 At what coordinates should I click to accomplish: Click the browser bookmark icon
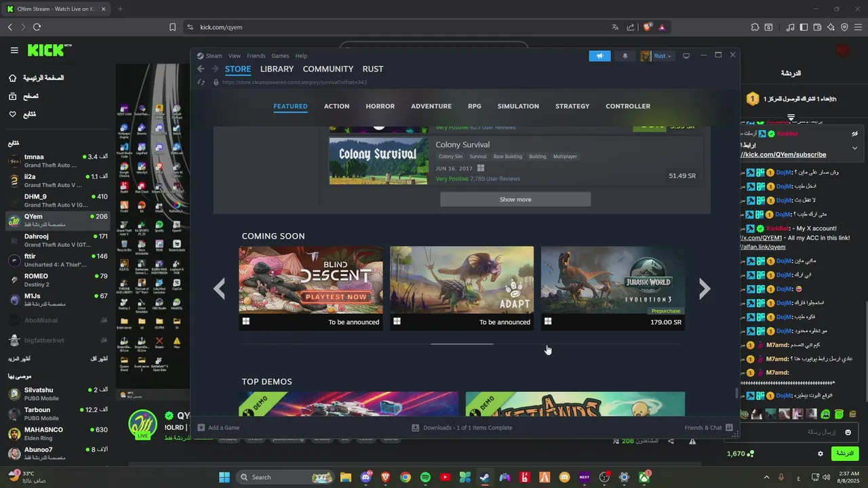pyautogui.click(x=172, y=27)
